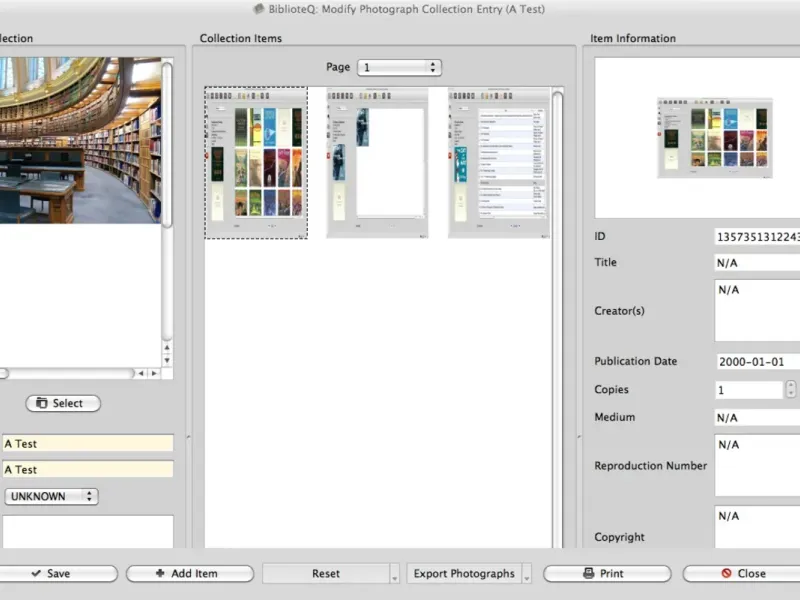The height and width of the screenshot is (600, 800).
Task: Select the third collection item thumbnail
Action: 498,162
